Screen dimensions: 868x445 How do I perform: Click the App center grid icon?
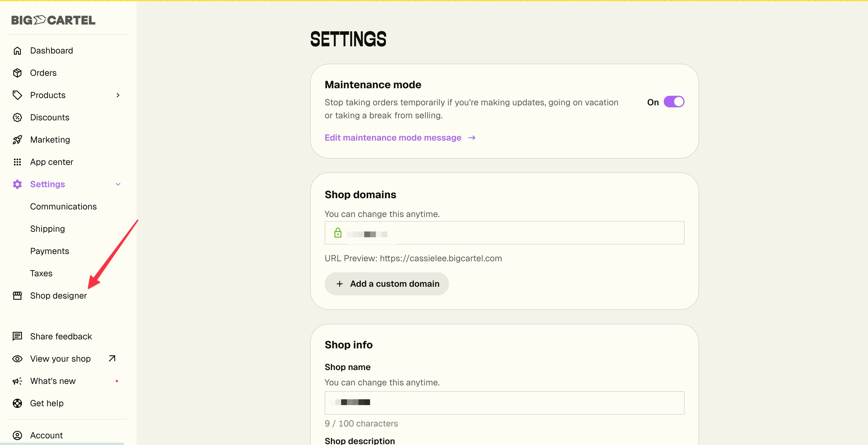coord(17,162)
